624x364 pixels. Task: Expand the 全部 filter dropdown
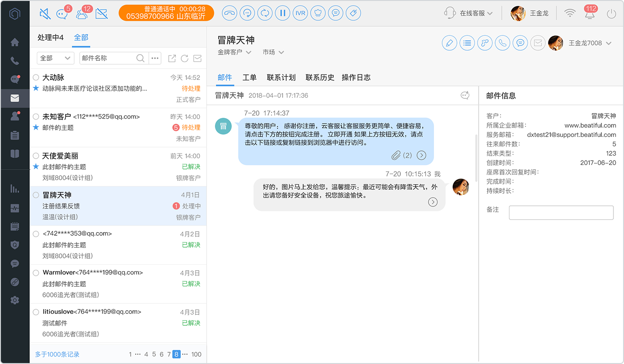coord(55,58)
